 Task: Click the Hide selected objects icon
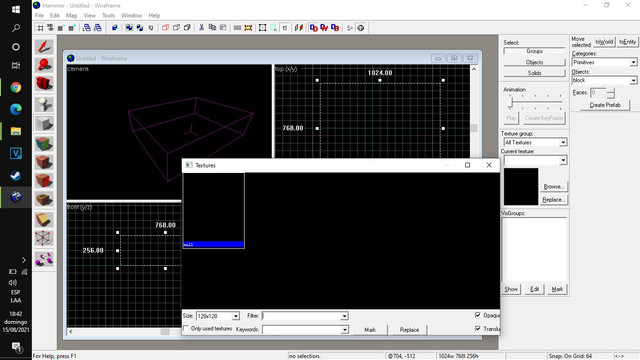click(x=165, y=28)
